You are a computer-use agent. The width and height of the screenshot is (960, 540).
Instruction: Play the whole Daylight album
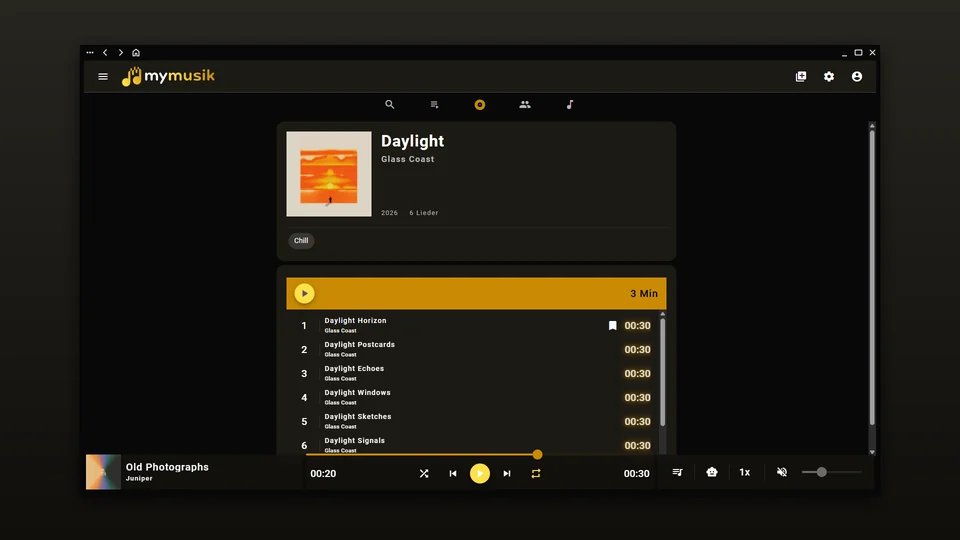(304, 293)
